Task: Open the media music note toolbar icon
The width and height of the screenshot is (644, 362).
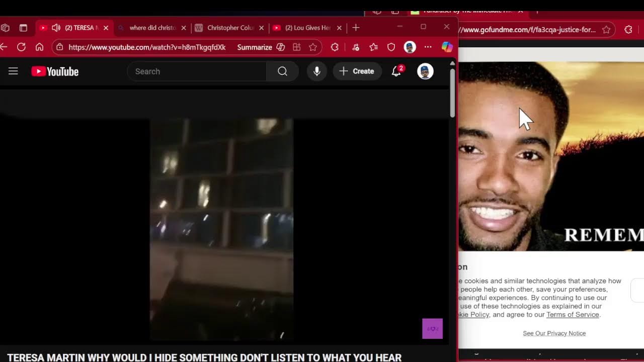Action: (x=356, y=47)
